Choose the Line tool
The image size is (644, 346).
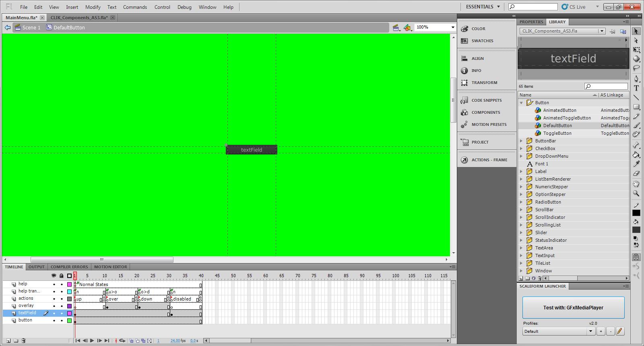[636, 97]
